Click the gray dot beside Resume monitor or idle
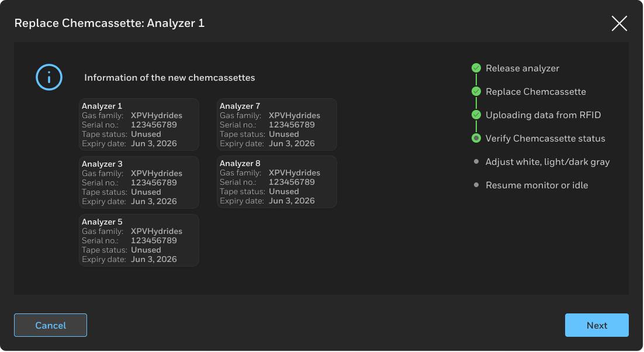Image resolution: width=644 pixels, height=352 pixels. [476, 185]
